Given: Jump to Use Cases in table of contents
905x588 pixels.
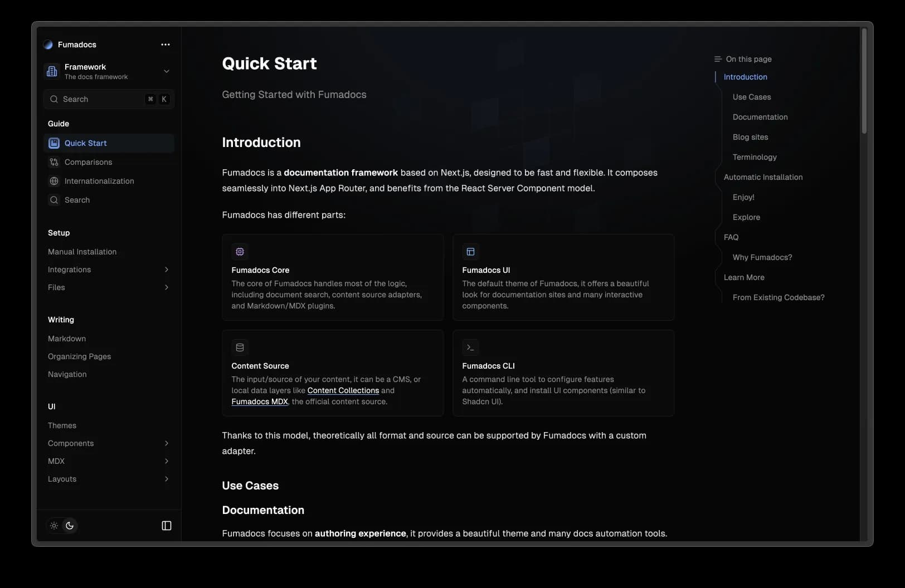Looking at the screenshot, I should click(x=752, y=97).
